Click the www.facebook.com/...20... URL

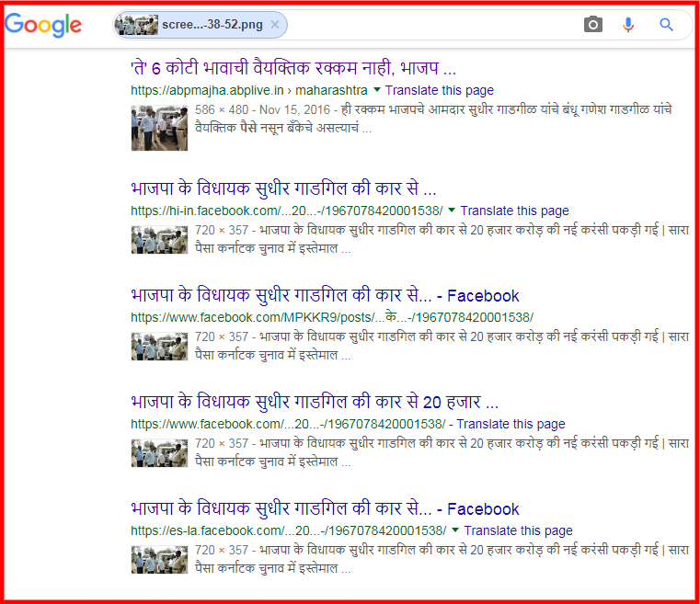point(288,424)
